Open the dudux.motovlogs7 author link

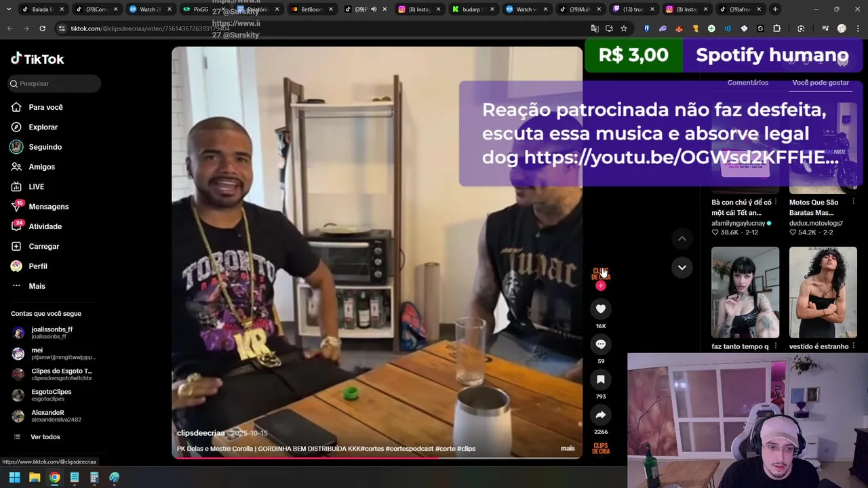(816, 223)
